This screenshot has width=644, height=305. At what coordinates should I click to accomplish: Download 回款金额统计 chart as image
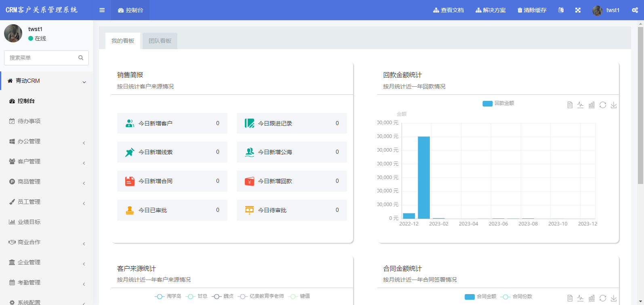pos(613,105)
